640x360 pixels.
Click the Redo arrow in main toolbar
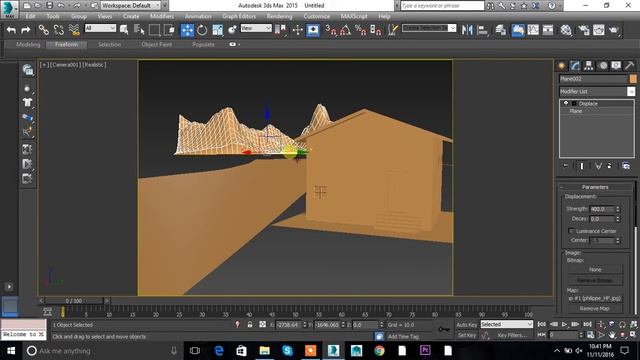click(x=25, y=30)
